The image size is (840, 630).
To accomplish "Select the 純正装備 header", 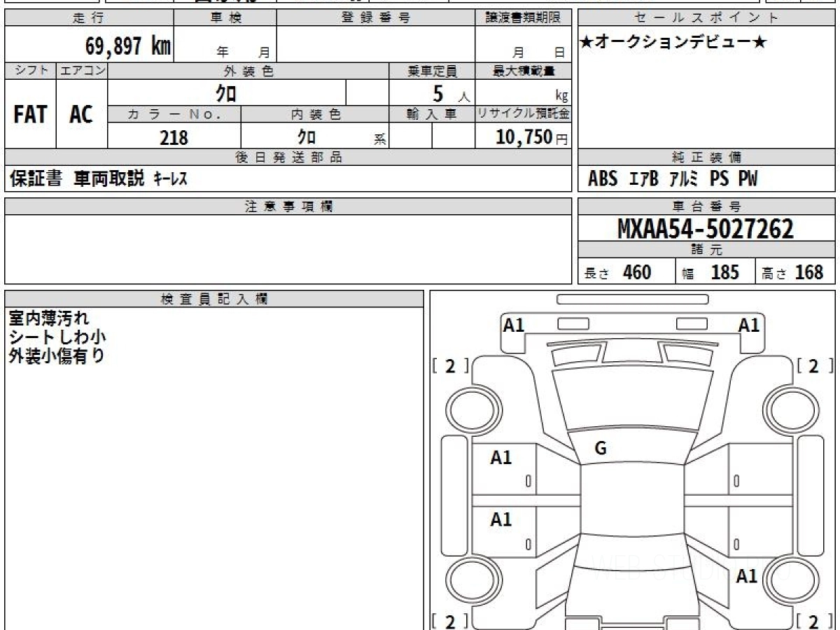I will pos(707,157).
